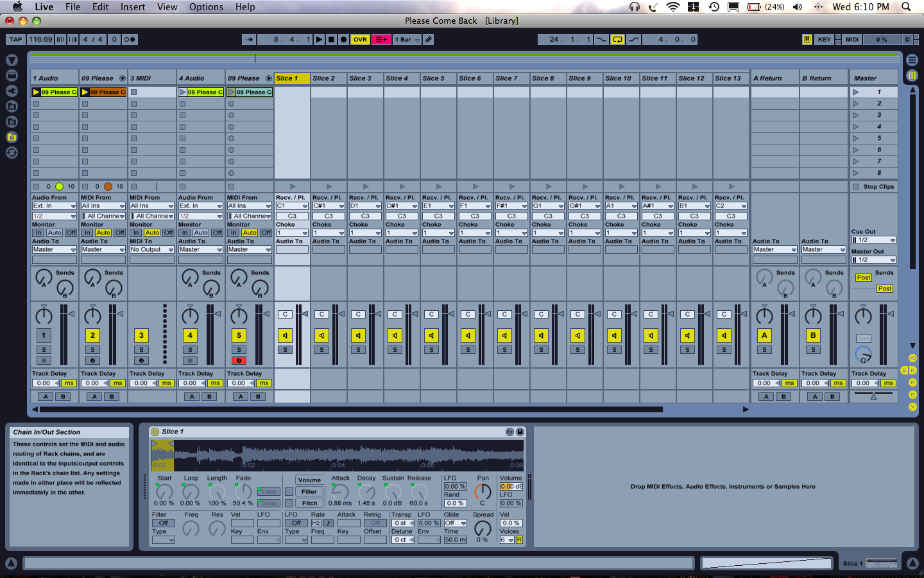Viewport: 924px width, 578px height.
Task: Open the Hot-Swap Browser sidebar icon
Action: [12, 152]
